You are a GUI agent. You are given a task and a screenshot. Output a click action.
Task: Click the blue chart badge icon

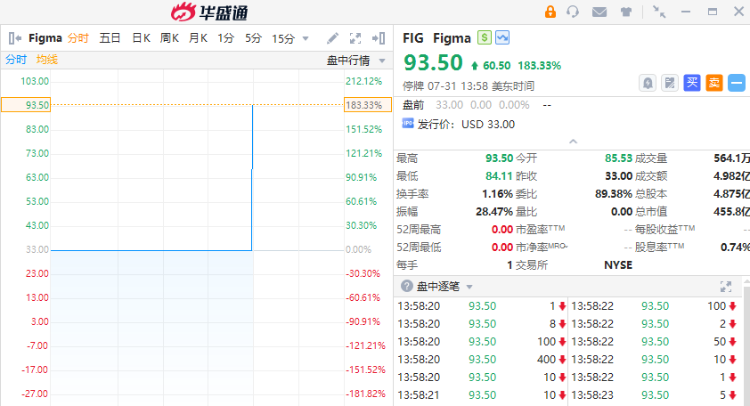(x=502, y=37)
